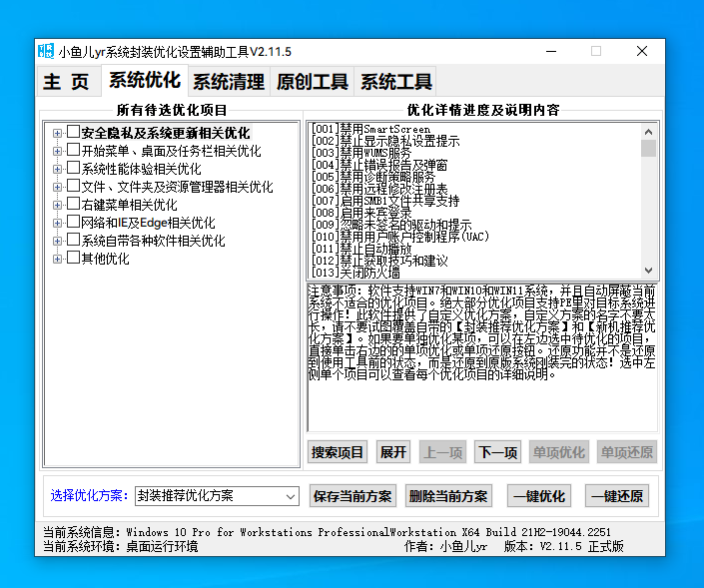Run 一键优化 button
Screen dimensions: 704x588
click(x=539, y=496)
